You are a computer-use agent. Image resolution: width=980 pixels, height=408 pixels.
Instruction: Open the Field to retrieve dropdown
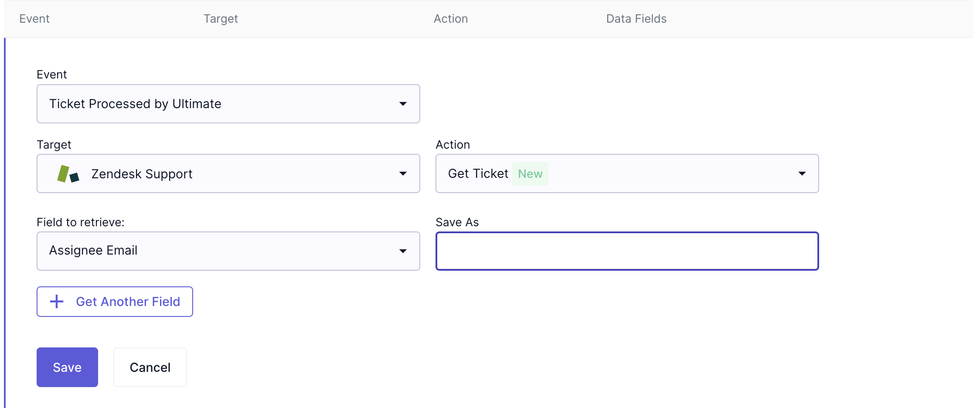(x=228, y=251)
